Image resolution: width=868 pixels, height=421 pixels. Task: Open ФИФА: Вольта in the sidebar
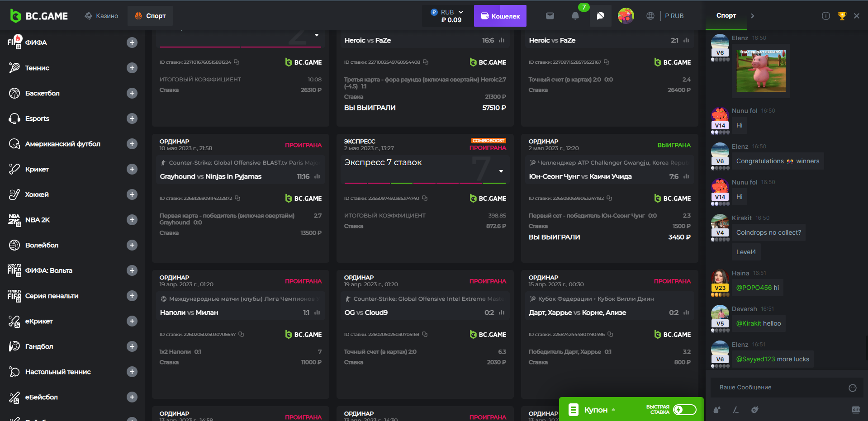(49, 270)
